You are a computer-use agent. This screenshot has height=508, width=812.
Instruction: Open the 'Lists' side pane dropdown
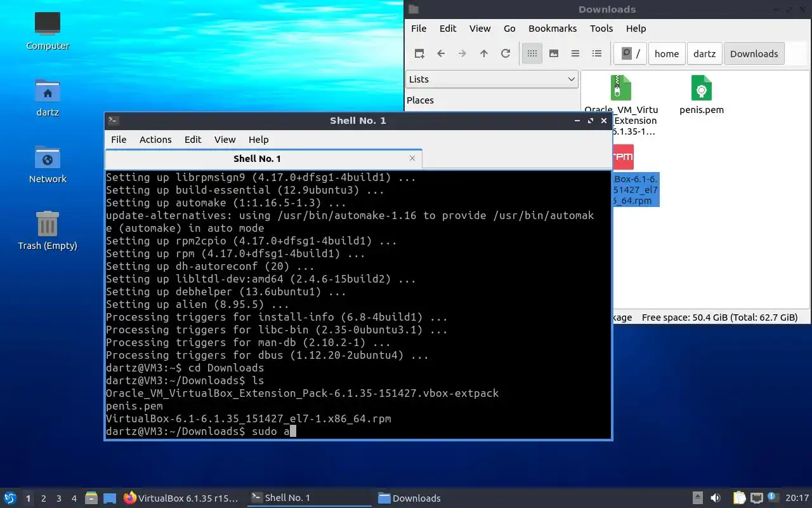click(x=492, y=79)
